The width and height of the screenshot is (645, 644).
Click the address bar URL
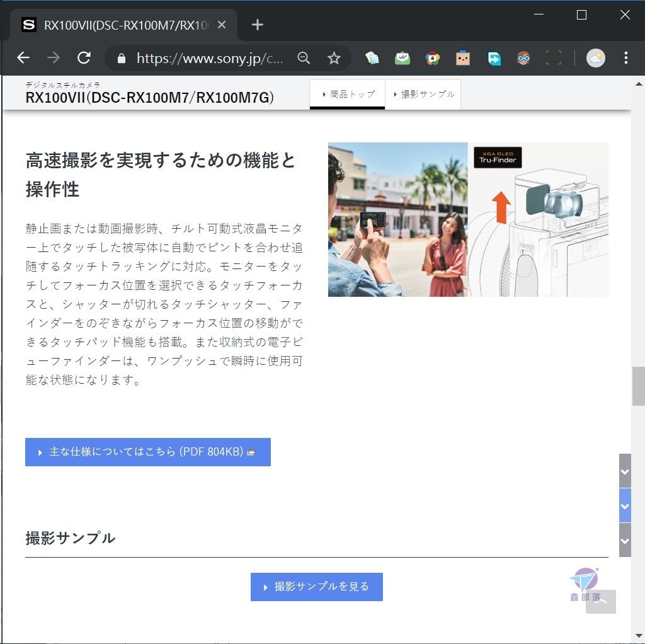pos(210,59)
